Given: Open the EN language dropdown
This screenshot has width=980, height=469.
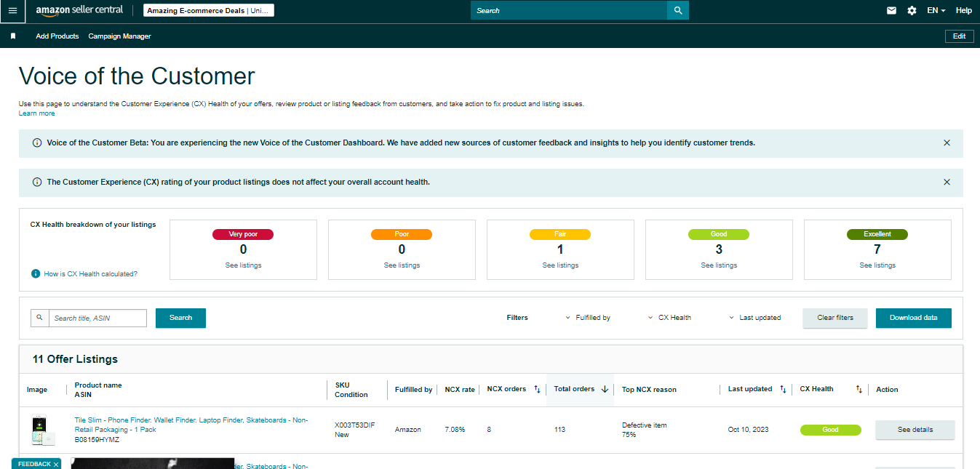Looking at the screenshot, I should [x=936, y=11].
